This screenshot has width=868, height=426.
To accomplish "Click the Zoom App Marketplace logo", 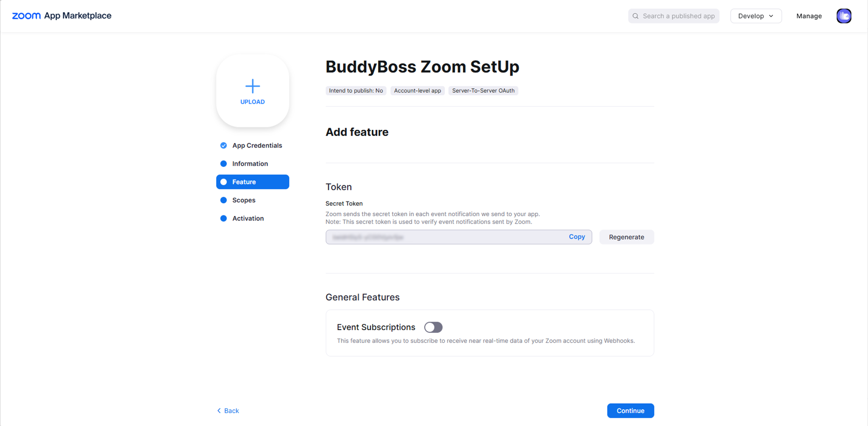I will (61, 16).
